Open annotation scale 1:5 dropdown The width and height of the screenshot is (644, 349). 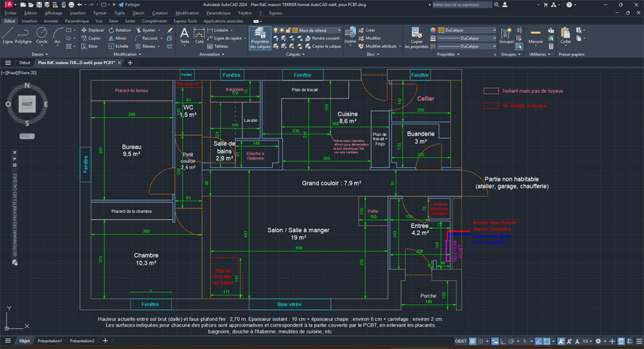(x=587, y=341)
